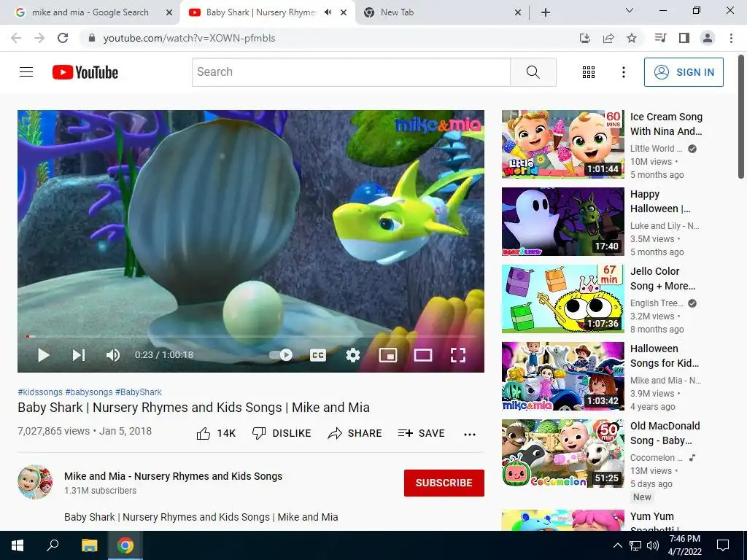This screenshot has height=560, width=747.
Task: Open File Explorer from taskbar
Action: click(x=89, y=545)
